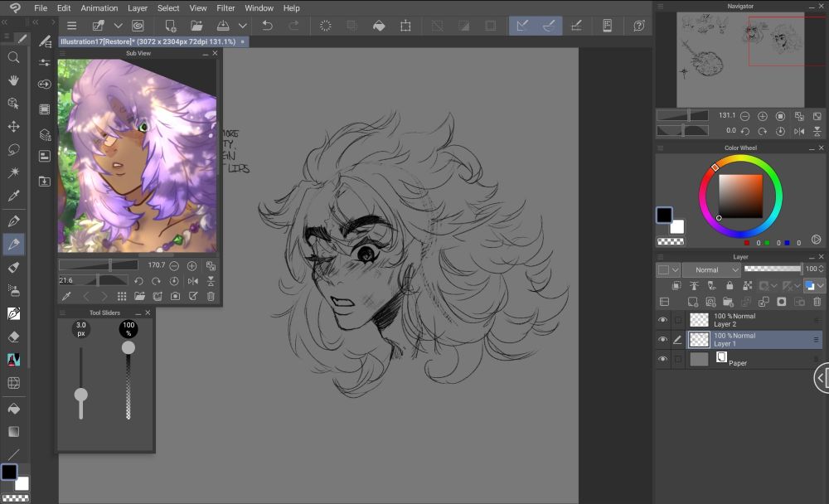Open the Animation menu
The height and width of the screenshot is (504, 829).
pyautogui.click(x=99, y=8)
